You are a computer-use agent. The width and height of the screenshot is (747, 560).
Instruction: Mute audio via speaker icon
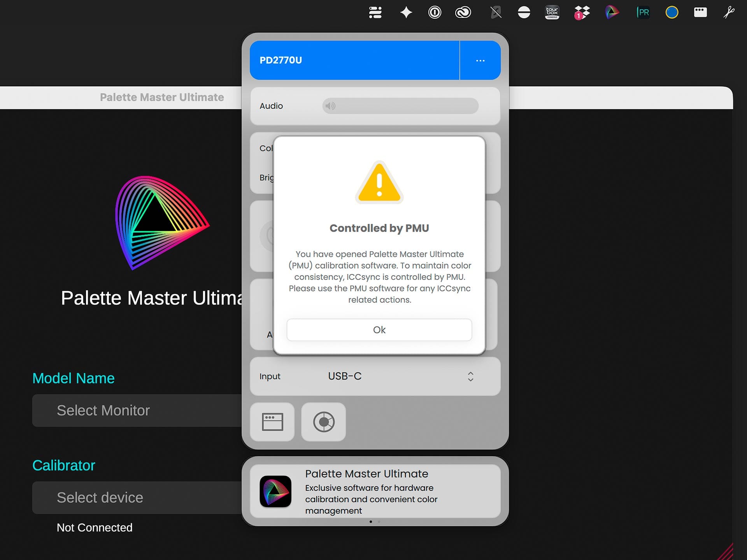[x=330, y=106]
